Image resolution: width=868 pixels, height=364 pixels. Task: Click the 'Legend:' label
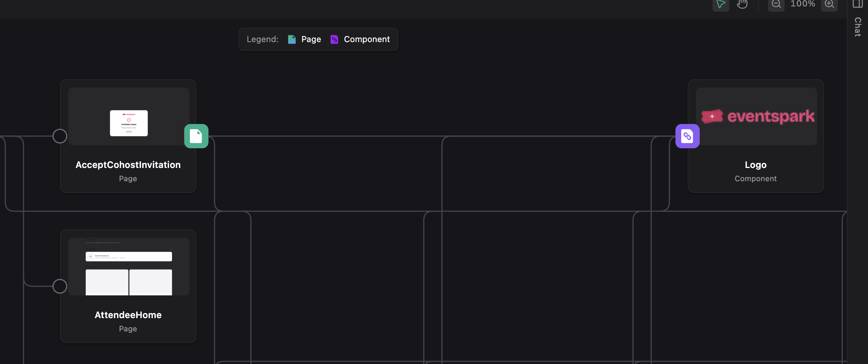pyautogui.click(x=263, y=39)
